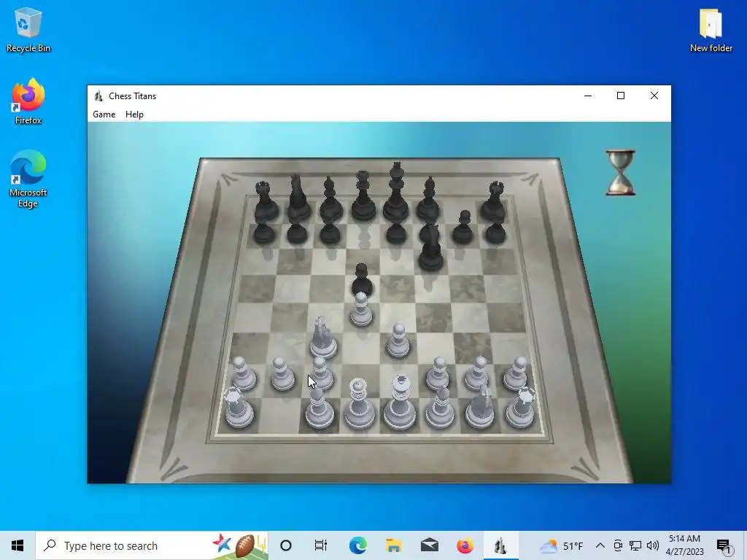747x560 pixels.
Task: Select the Microsoft Edge desktop shortcut
Action: coord(28,179)
